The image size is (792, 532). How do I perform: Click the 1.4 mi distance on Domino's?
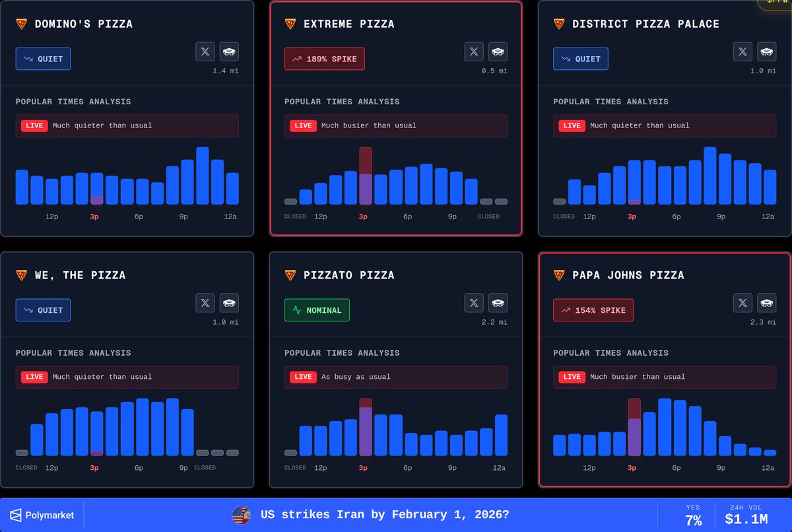226,71
